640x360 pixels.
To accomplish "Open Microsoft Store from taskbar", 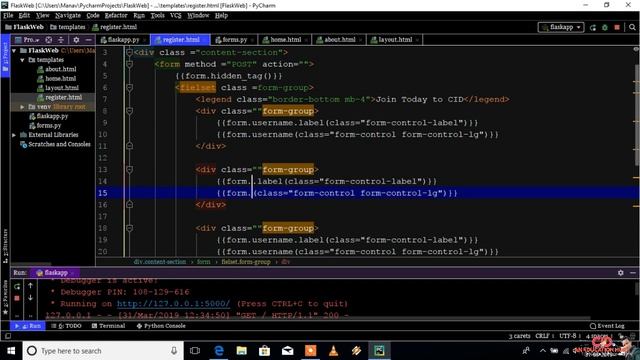I will pyautogui.click(x=264, y=351).
